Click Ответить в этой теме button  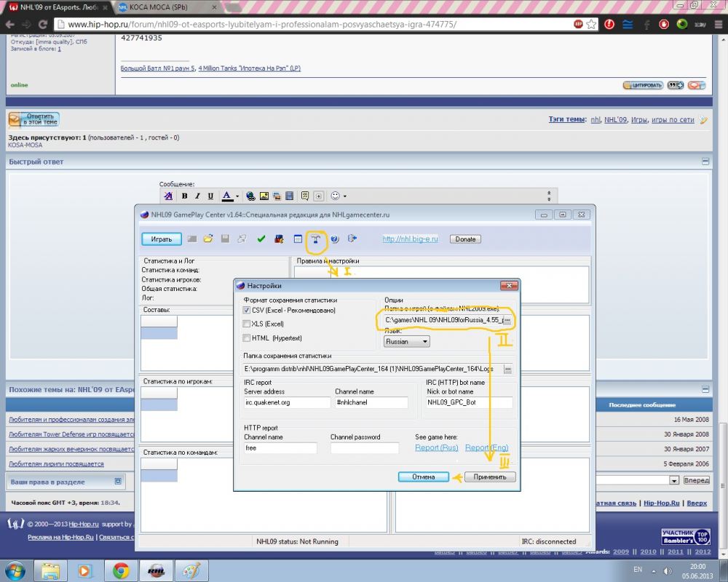point(34,119)
